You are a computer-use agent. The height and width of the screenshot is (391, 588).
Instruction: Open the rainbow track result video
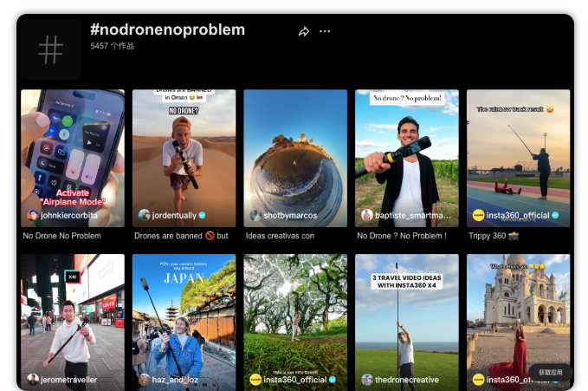[518, 158]
